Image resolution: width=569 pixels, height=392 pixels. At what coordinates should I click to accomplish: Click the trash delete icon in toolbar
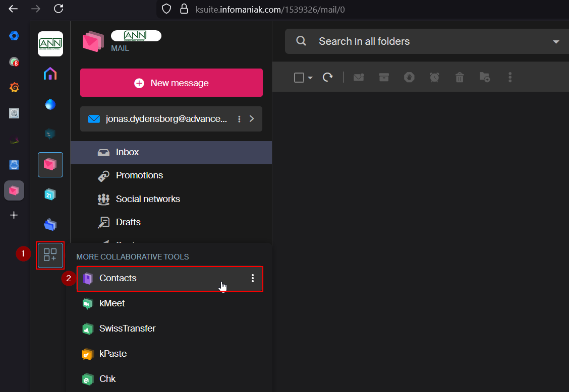pyautogui.click(x=459, y=77)
